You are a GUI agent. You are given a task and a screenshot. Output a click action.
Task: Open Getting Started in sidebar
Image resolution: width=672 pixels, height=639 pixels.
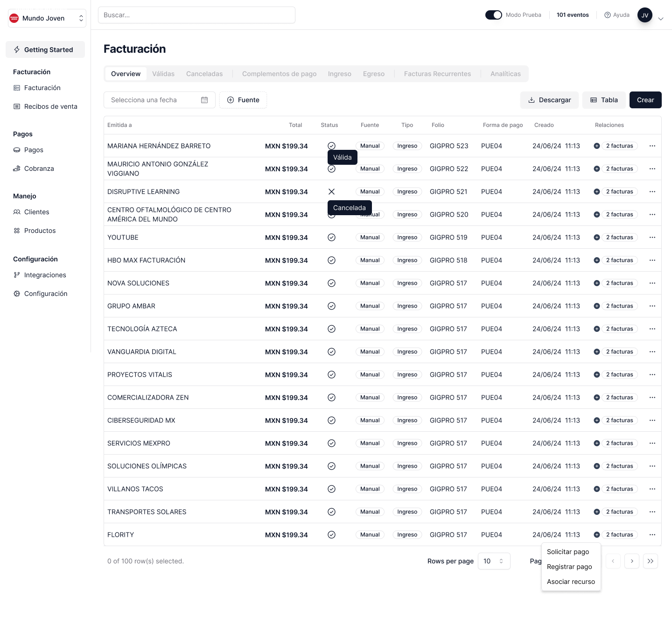tap(45, 49)
